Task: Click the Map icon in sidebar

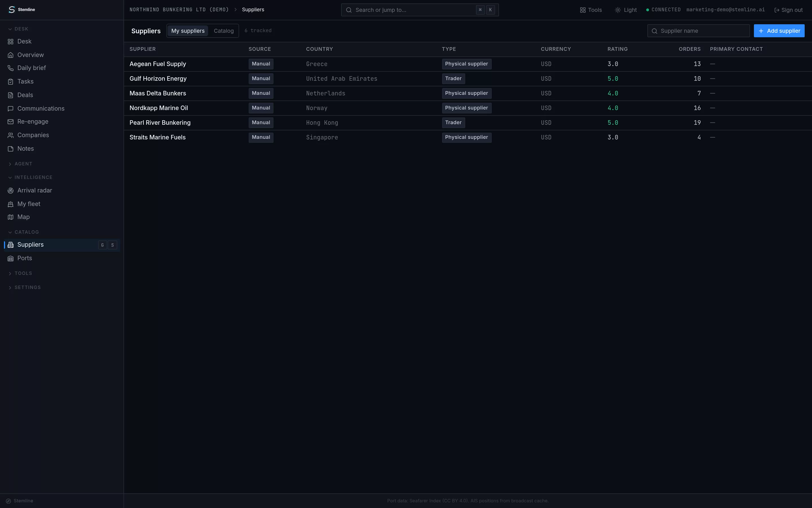Action: click(x=10, y=217)
